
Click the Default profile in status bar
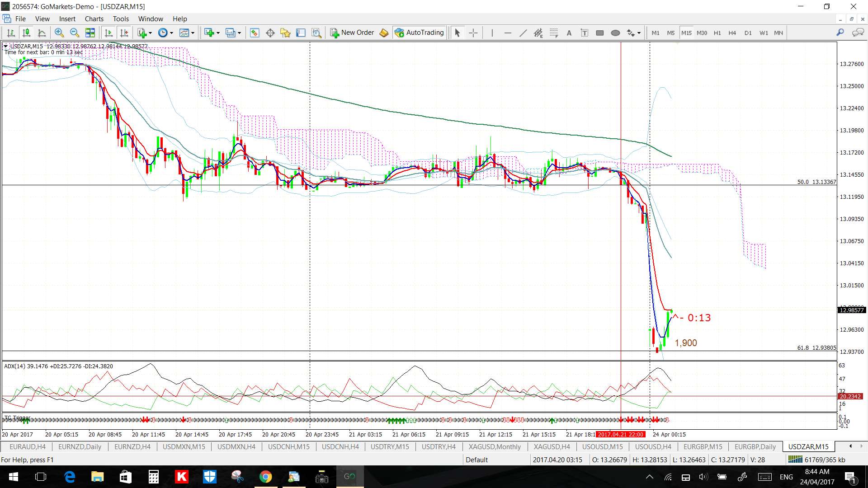(476, 460)
